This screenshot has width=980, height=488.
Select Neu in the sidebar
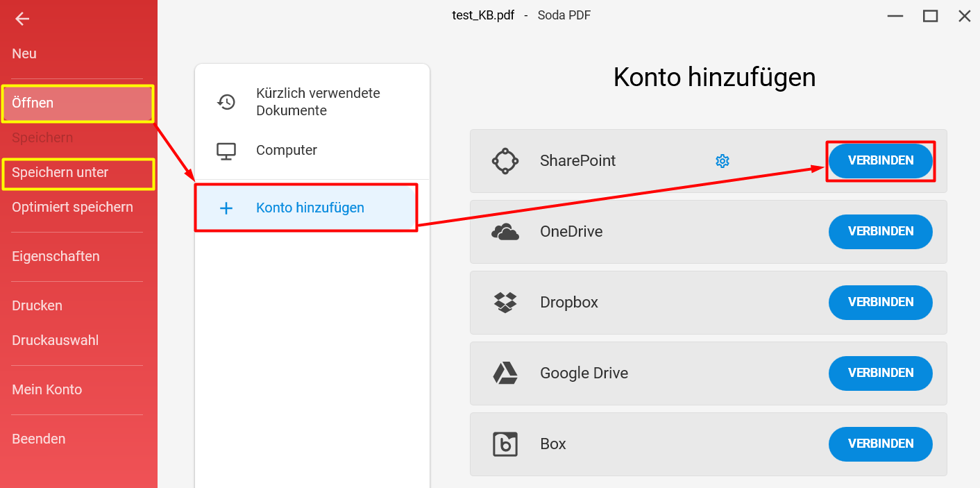24,53
